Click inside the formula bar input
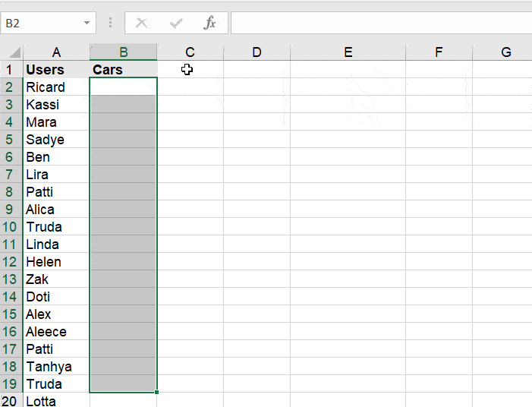This screenshot has height=407, width=532. pyautogui.click(x=382, y=23)
